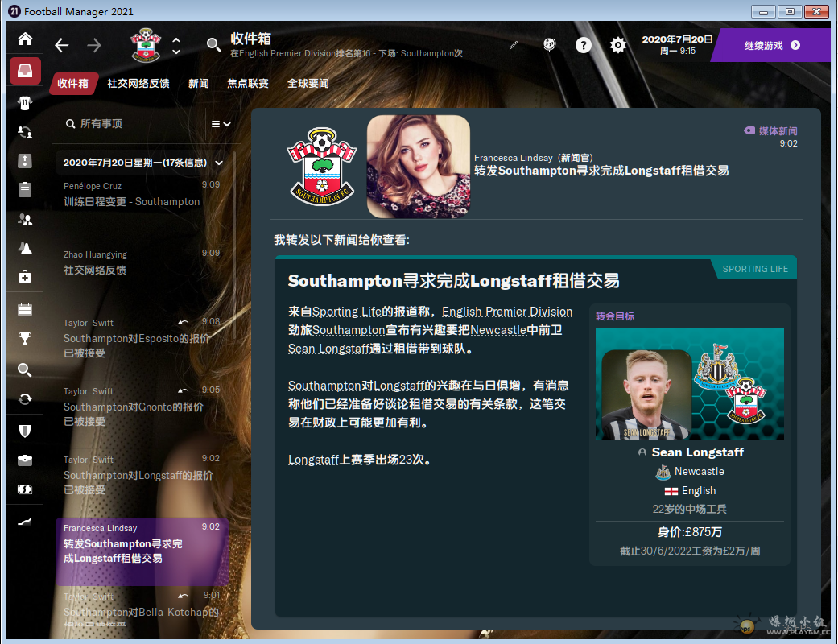Open the Staff sidebar icon
The height and width of the screenshot is (644, 838).
[x=25, y=219]
